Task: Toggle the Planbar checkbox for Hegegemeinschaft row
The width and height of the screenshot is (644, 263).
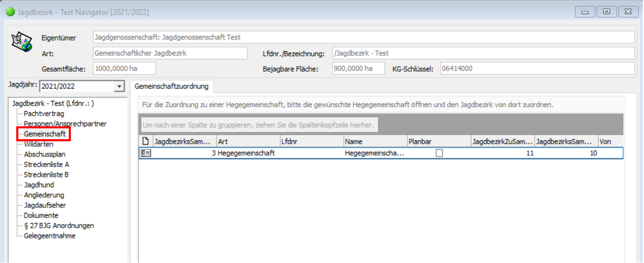Action: pos(439,153)
